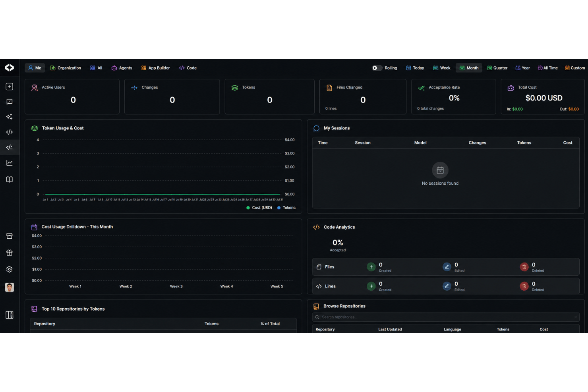Click the Files Changed document icon

[x=329, y=88]
